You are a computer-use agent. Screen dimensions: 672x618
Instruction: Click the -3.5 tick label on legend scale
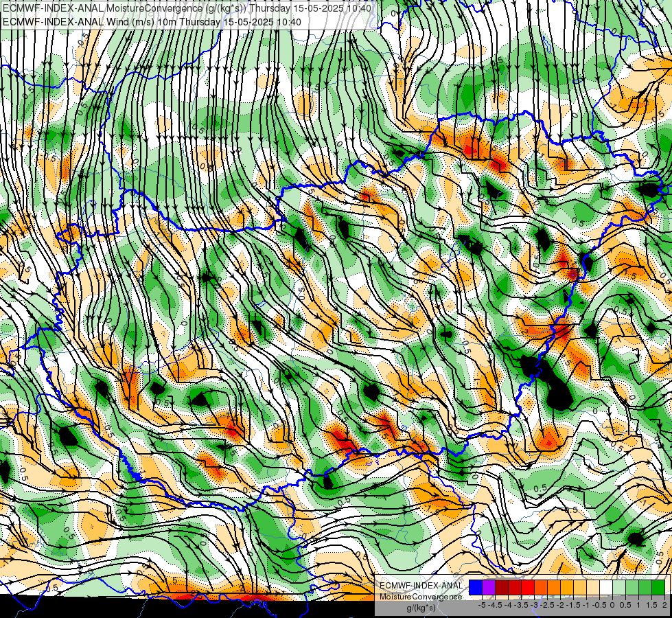pyautogui.click(x=521, y=605)
